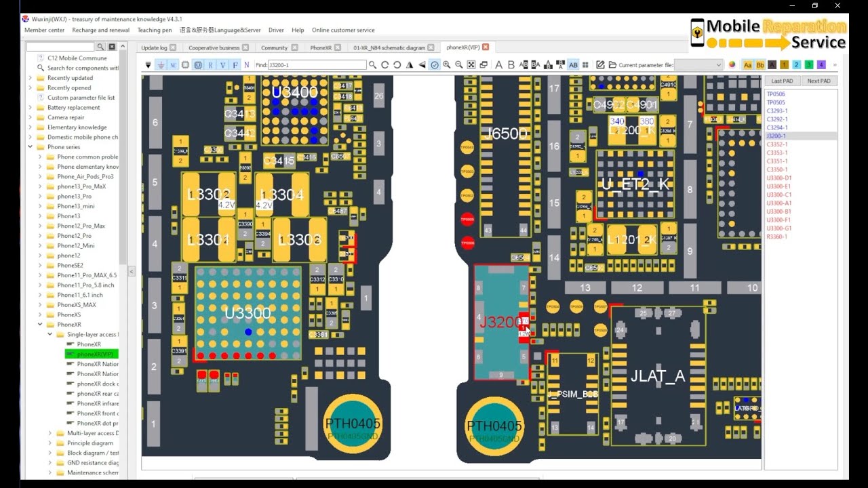
Task: Zoom out of the board view
Action: (459, 65)
